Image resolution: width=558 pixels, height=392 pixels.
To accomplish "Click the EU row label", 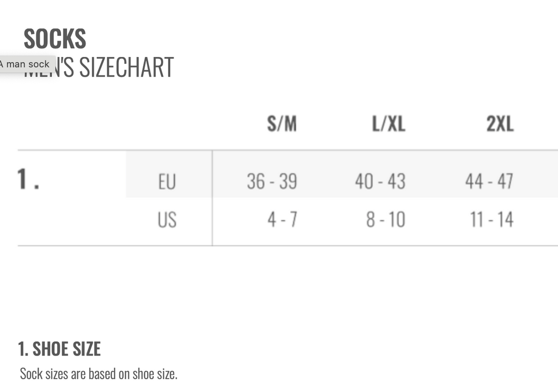I will click(x=166, y=182).
